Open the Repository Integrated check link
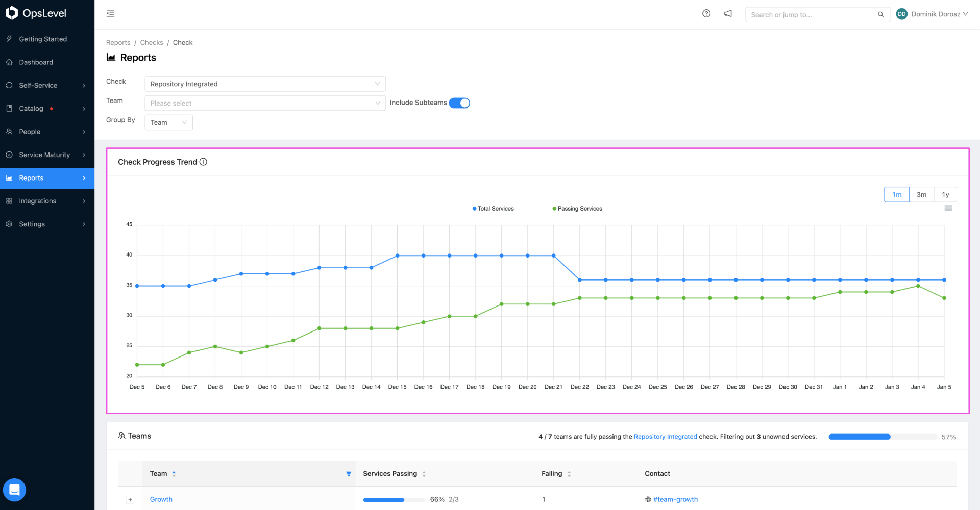The height and width of the screenshot is (510, 980). (665, 437)
